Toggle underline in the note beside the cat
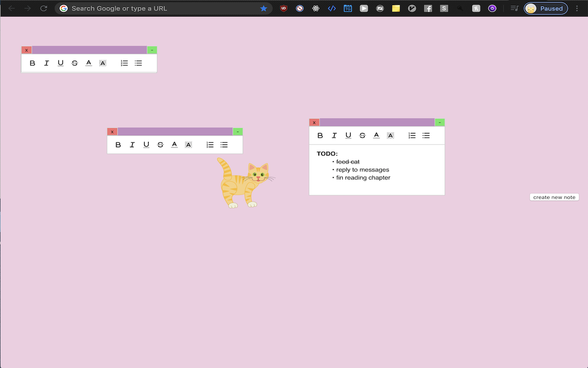 [146, 144]
